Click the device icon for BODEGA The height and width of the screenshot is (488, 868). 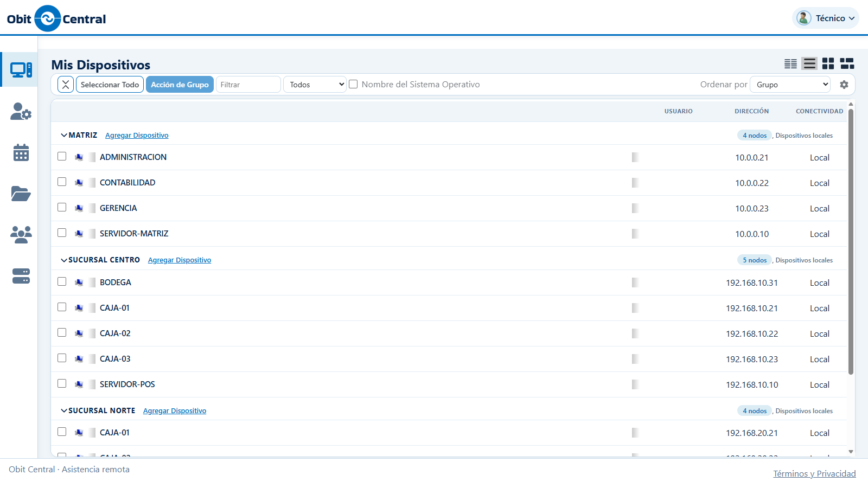pyautogui.click(x=79, y=282)
